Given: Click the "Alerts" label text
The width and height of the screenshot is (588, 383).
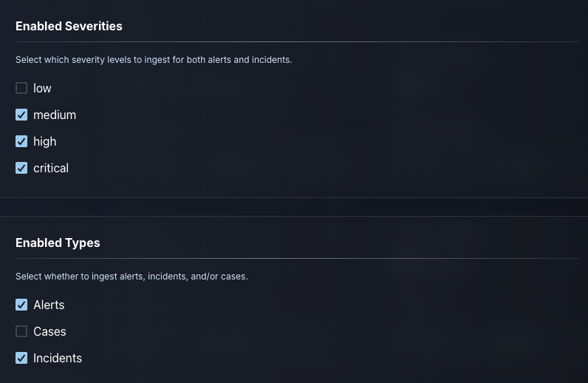Looking at the screenshot, I should (49, 305).
